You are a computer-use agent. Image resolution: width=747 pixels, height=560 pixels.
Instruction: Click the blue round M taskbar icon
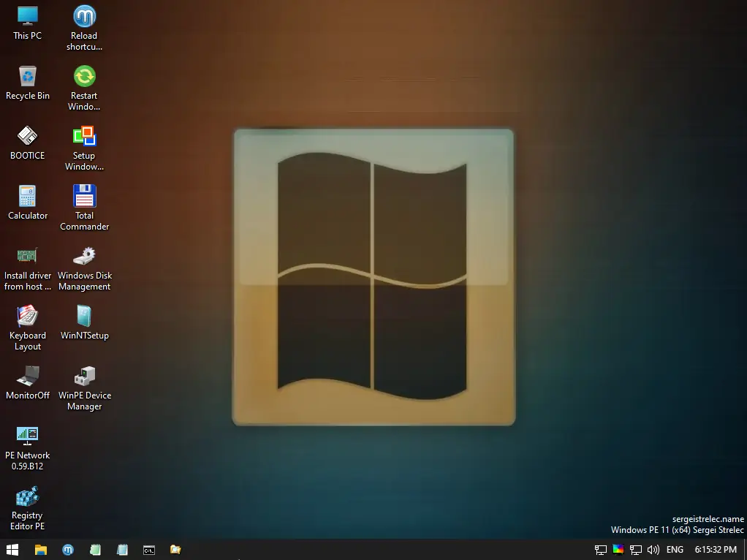68,550
